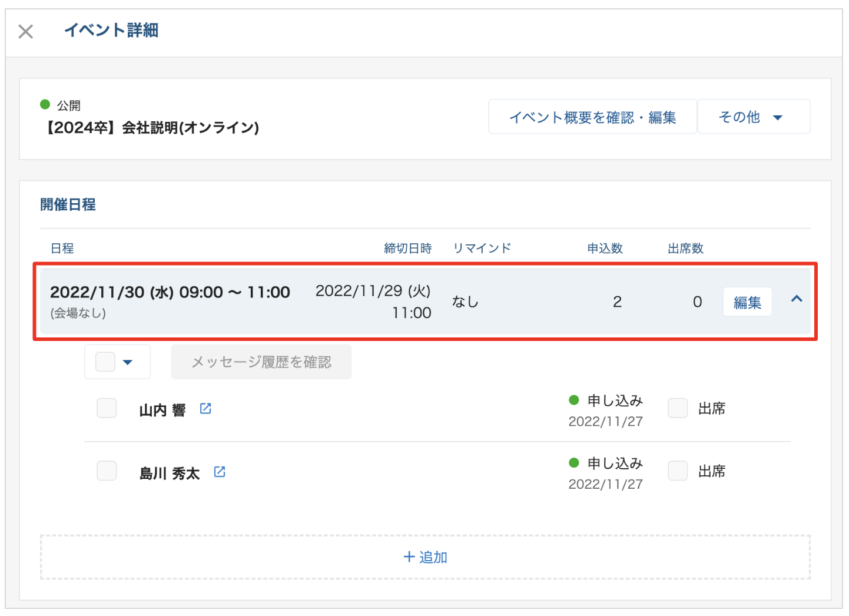Click the green 公開 status dot
The width and height of the screenshot is (849, 616).
click(45, 105)
